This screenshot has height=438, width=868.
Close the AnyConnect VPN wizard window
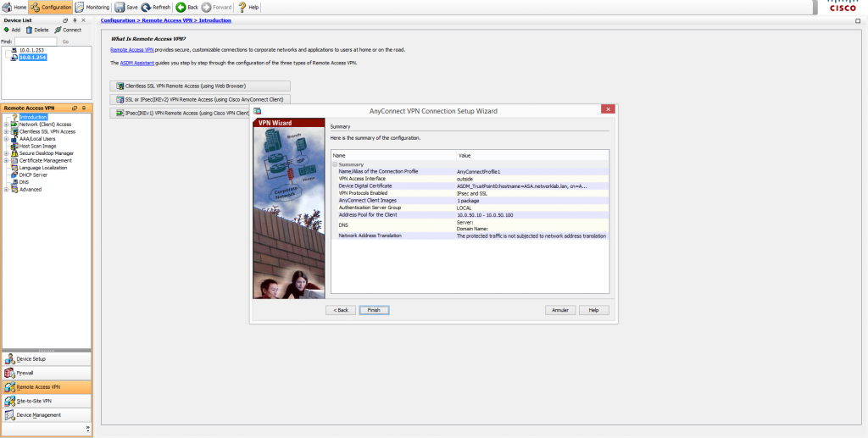point(608,109)
